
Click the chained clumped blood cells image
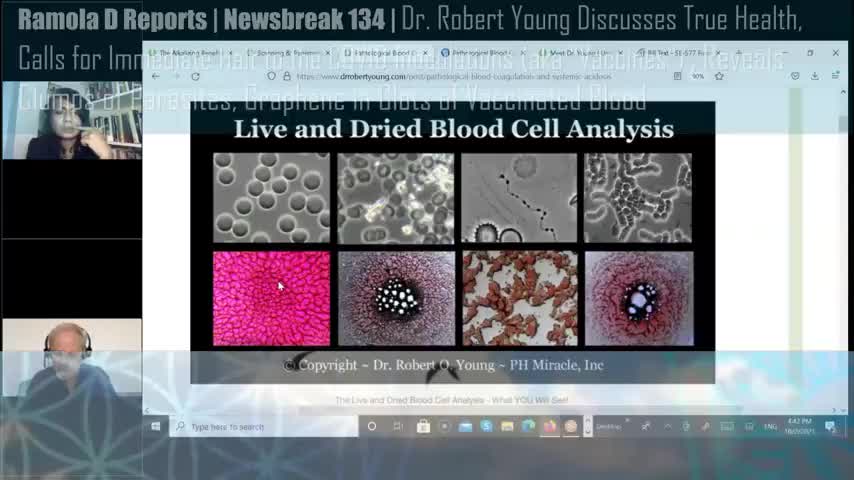tap(638, 198)
